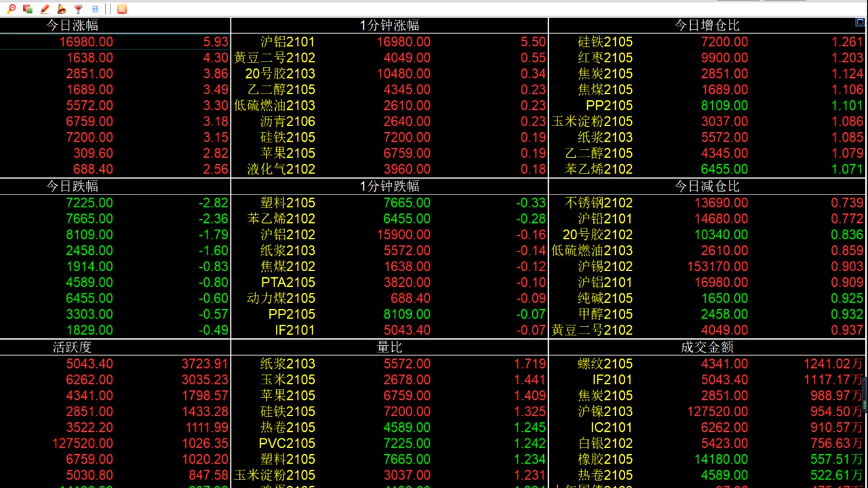Click -2.82 value in 今日跌幅
868x488 pixels.
(x=213, y=203)
